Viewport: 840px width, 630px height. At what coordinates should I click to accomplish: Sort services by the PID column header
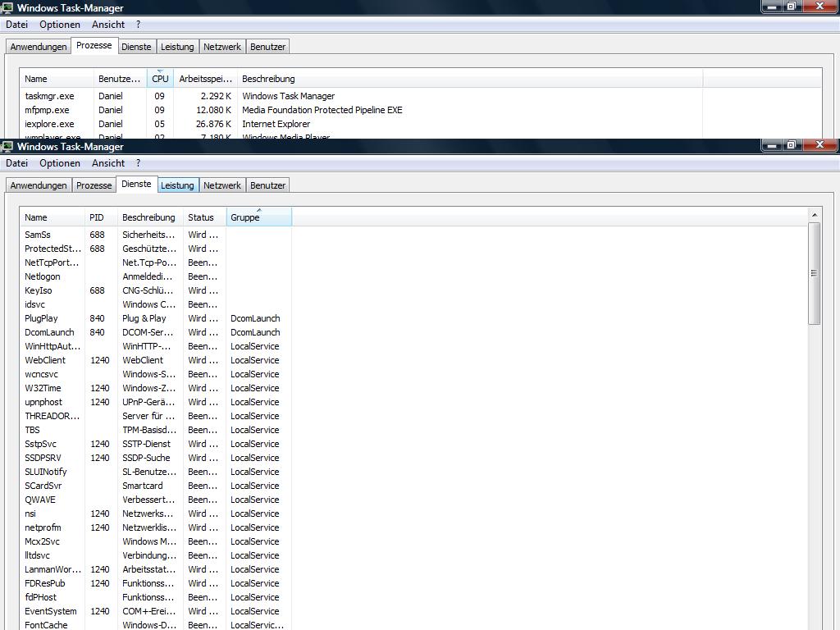[x=101, y=217]
